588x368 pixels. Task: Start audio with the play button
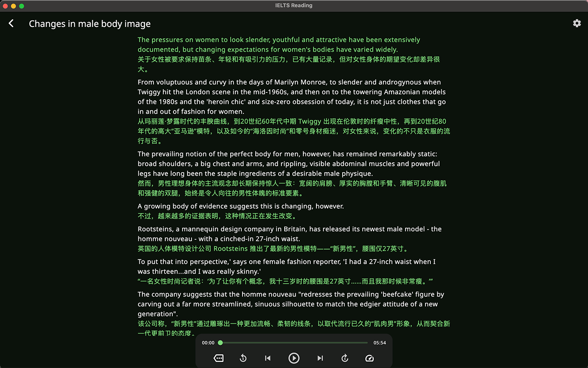pos(294,358)
